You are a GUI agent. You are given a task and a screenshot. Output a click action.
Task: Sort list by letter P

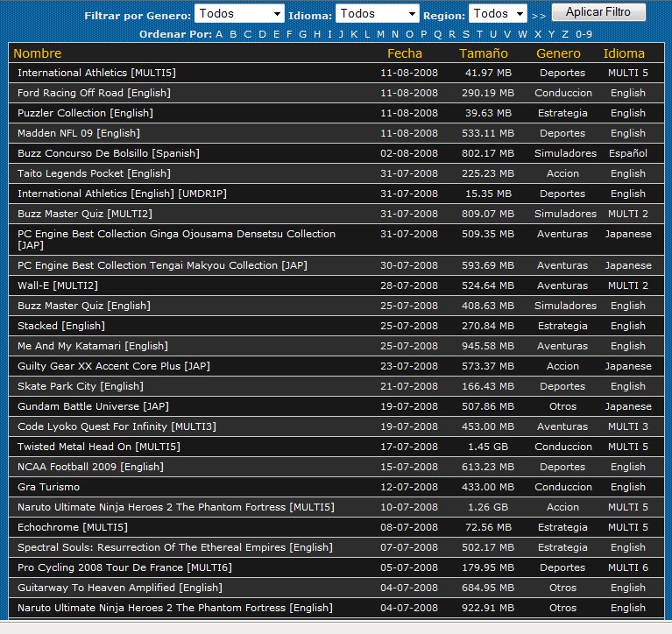(x=423, y=34)
